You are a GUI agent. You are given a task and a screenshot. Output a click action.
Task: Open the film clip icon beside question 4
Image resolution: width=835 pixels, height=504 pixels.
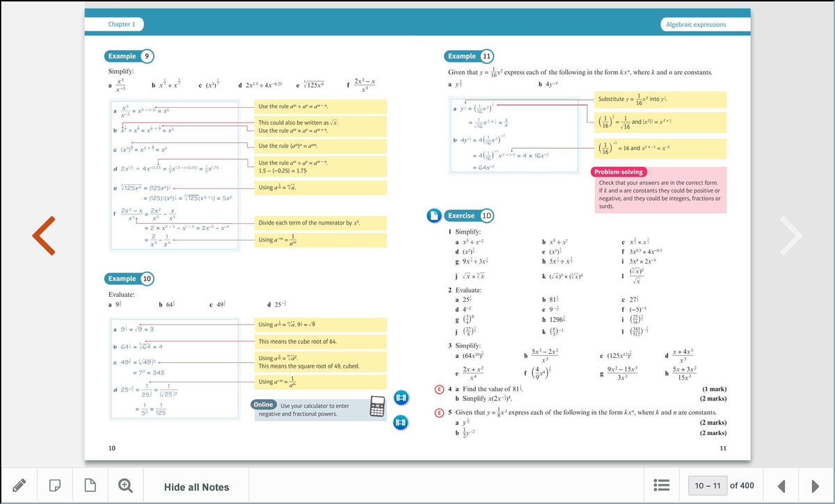401,398
